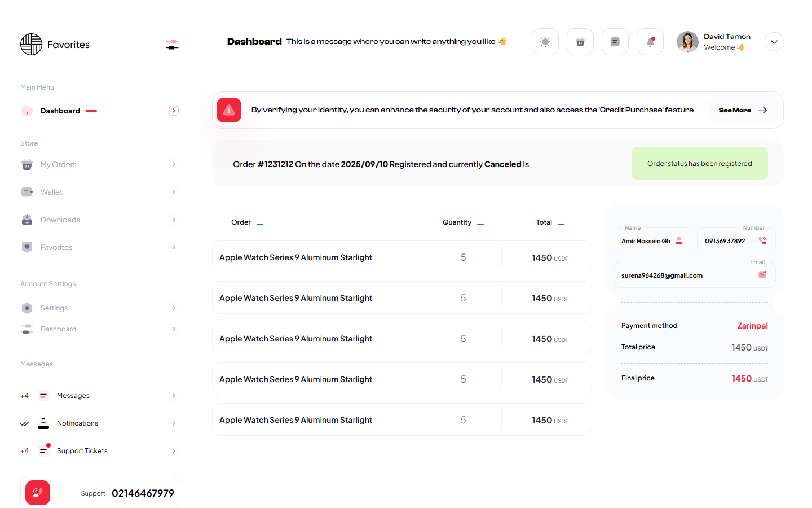Click the person icon beside Amir Hossein Gh
Screen dimensions: 812x508
click(x=679, y=240)
